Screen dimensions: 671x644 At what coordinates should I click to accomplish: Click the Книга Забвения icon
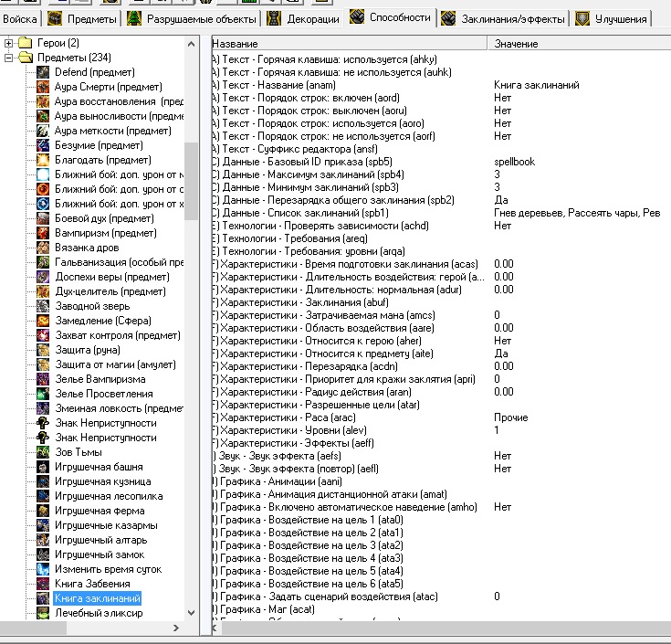[x=43, y=584]
